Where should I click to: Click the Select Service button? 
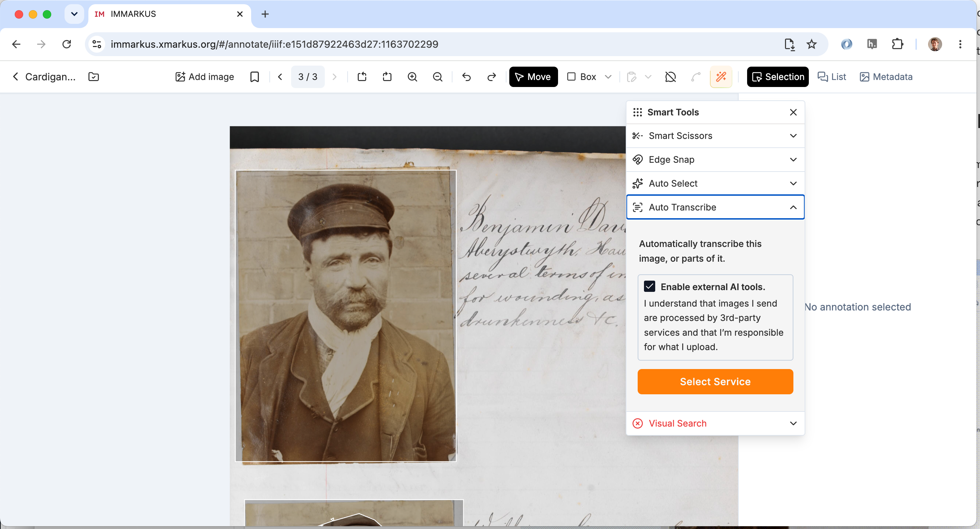[x=715, y=382]
